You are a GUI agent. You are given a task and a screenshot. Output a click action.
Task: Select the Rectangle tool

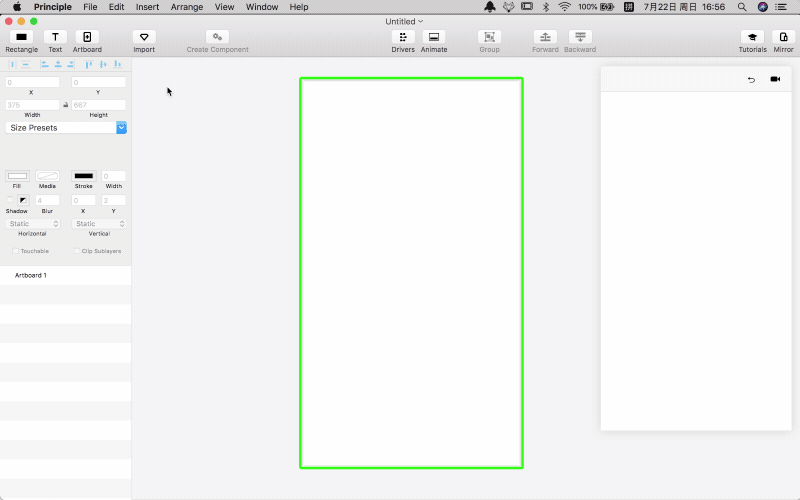point(21,37)
